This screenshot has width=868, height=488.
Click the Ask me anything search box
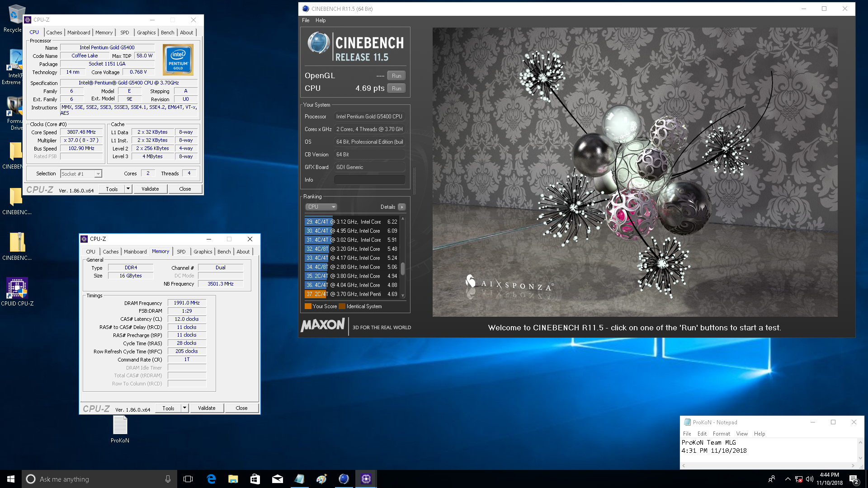tap(99, 479)
